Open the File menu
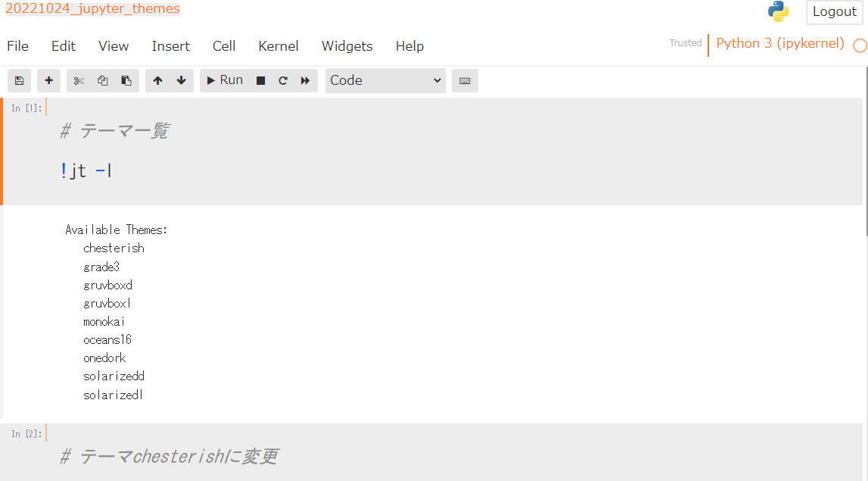This screenshot has width=868, height=481. [x=17, y=46]
